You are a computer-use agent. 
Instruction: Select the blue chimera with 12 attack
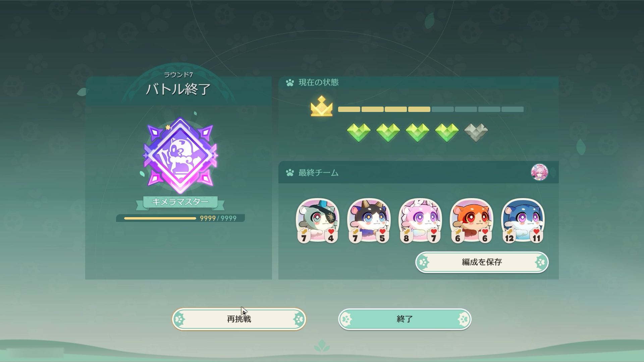click(523, 220)
